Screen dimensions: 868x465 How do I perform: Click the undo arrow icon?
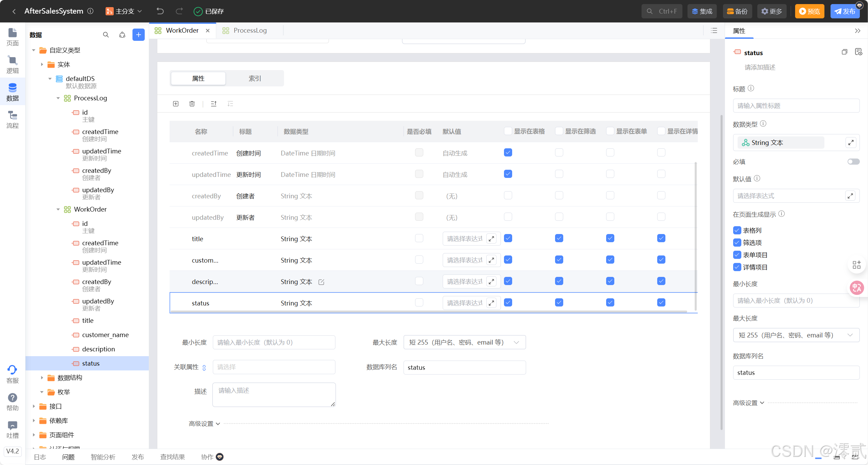[x=160, y=11]
